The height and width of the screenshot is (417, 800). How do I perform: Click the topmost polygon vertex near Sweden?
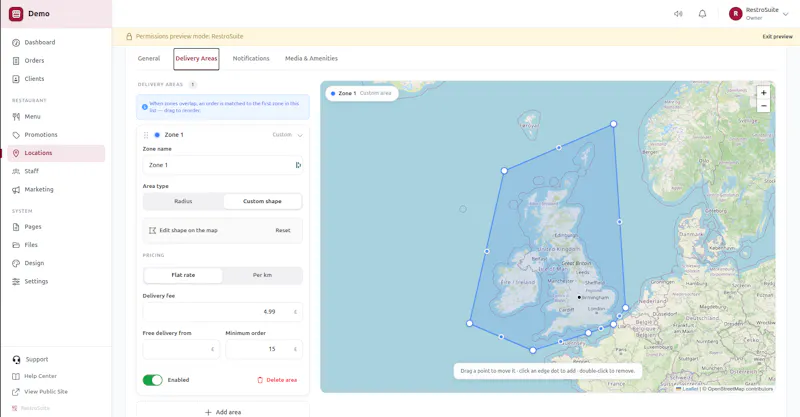point(614,124)
